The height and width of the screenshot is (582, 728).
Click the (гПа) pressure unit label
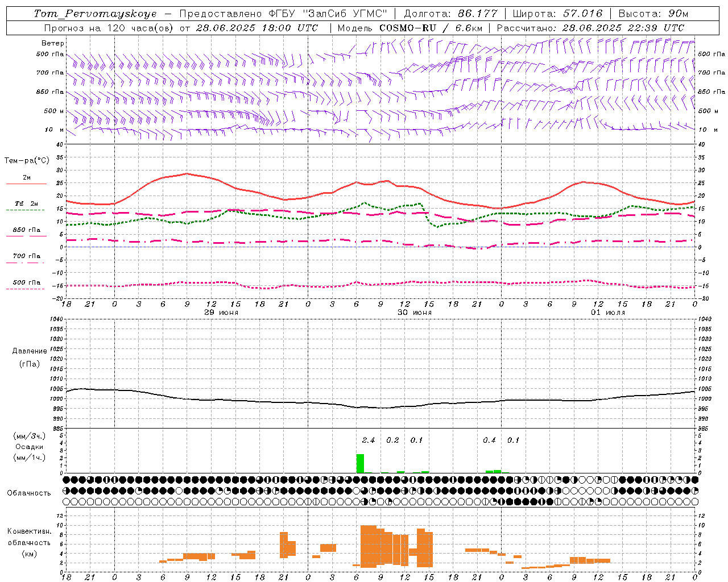point(30,364)
